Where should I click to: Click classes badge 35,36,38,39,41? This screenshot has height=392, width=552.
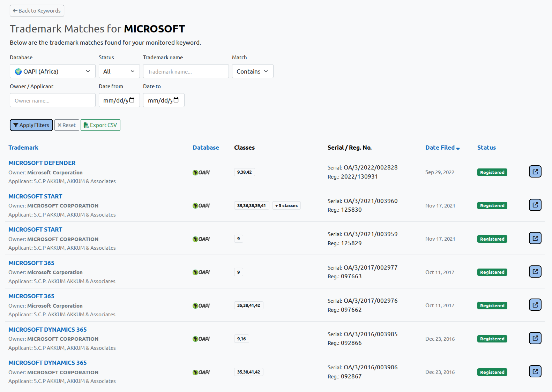pos(251,206)
